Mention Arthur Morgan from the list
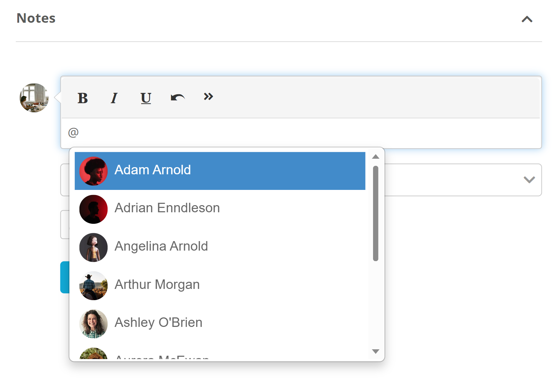The height and width of the screenshot is (392, 556). (x=220, y=285)
